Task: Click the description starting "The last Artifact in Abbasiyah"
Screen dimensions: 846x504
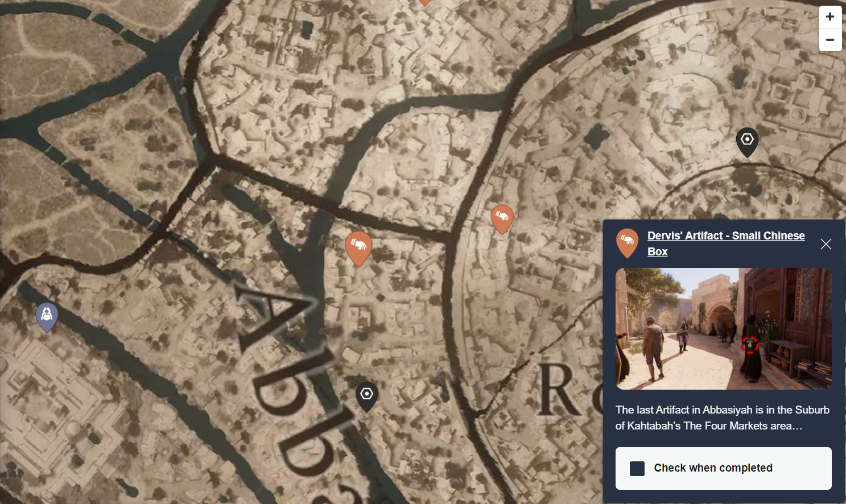Action: (723, 418)
